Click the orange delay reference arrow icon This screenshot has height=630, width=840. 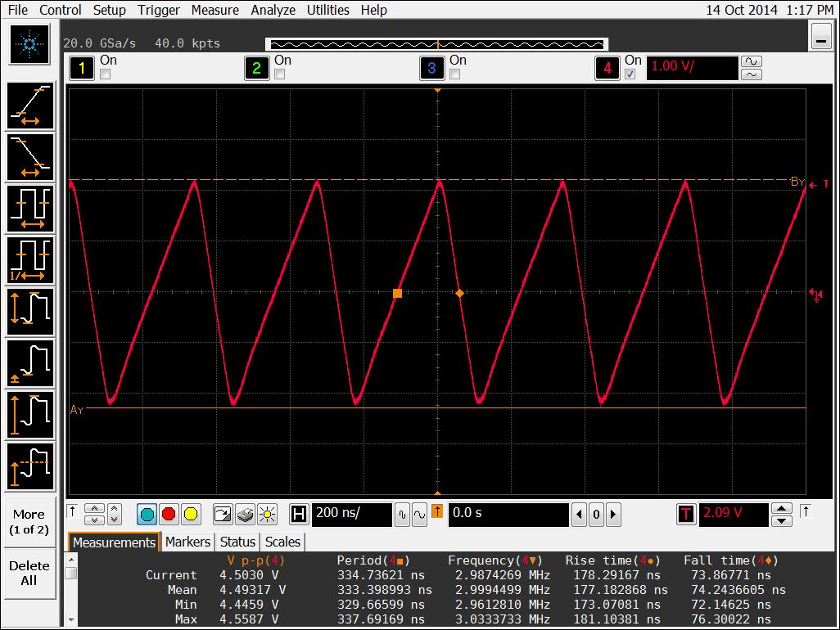(x=437, y=511)
